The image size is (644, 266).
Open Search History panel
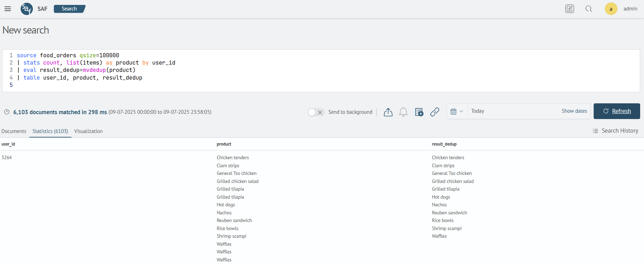pyautogui.click(x=615, y=131)
